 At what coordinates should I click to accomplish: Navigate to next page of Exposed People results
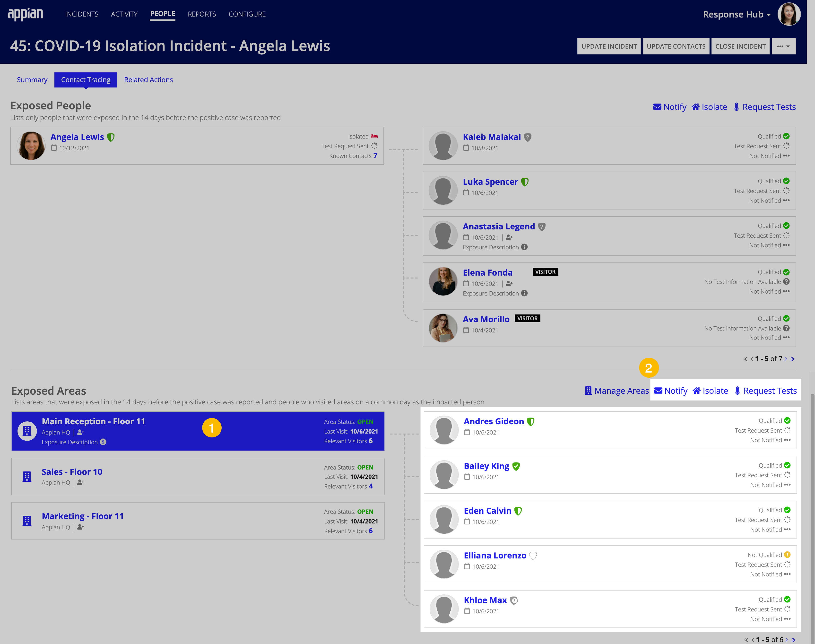click(784, 359)
